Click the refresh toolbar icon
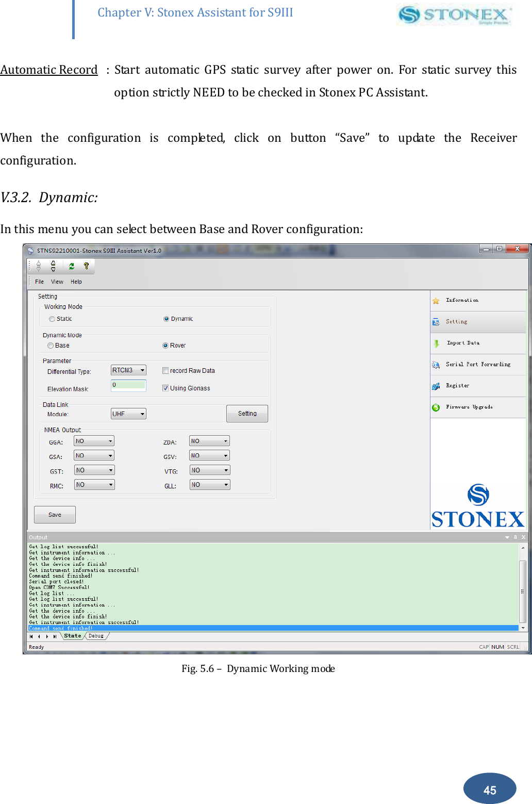Viewport: 532px width, 804px height. [72, 266]
